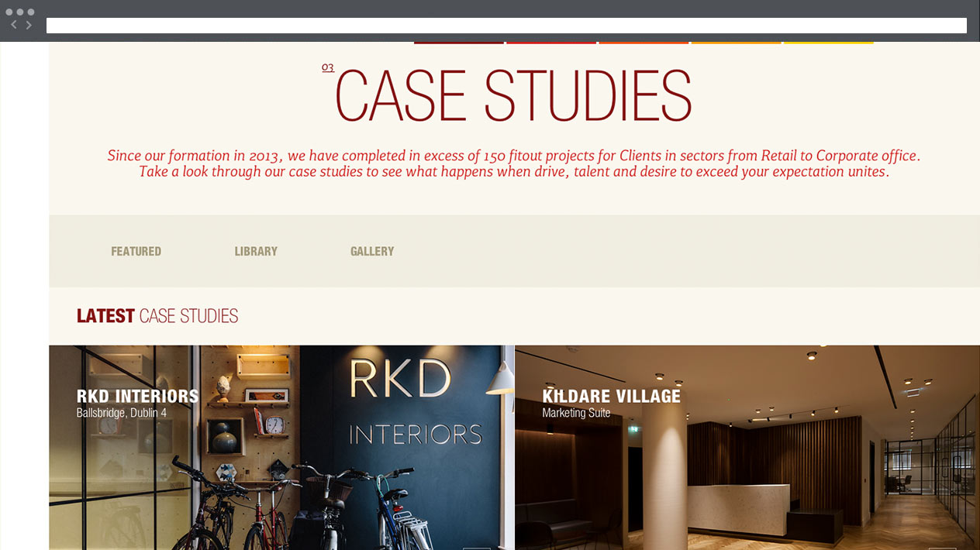Click the browser back arrow

point(13,26)
